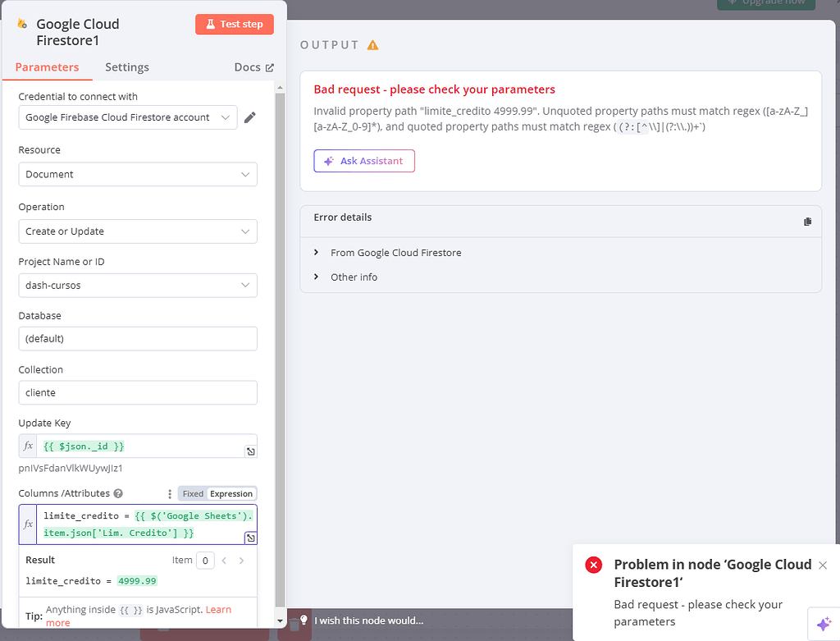The width and height of the screenshot is (840, 641).
Task: Click the Ask Assistant button
Action: tap(364, 161)
